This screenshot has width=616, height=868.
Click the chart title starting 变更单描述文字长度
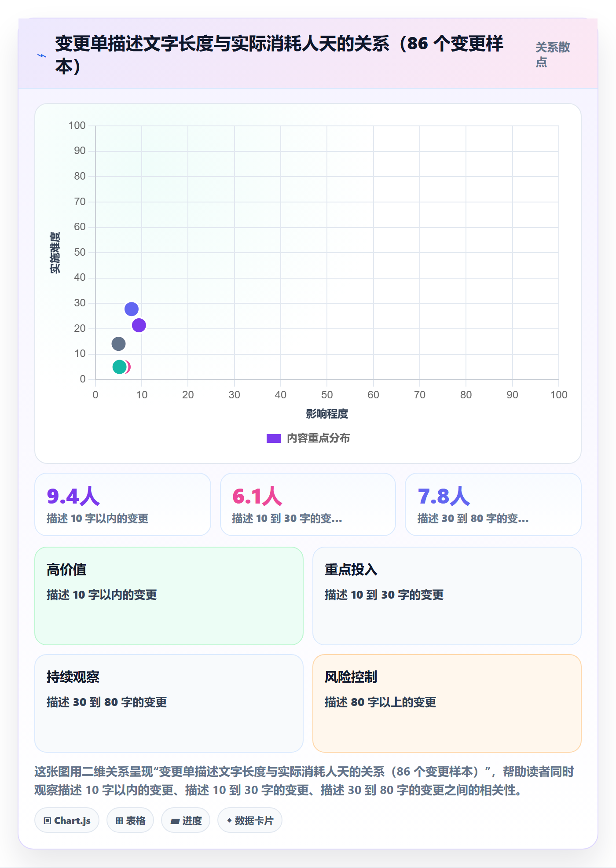point(279,55)
